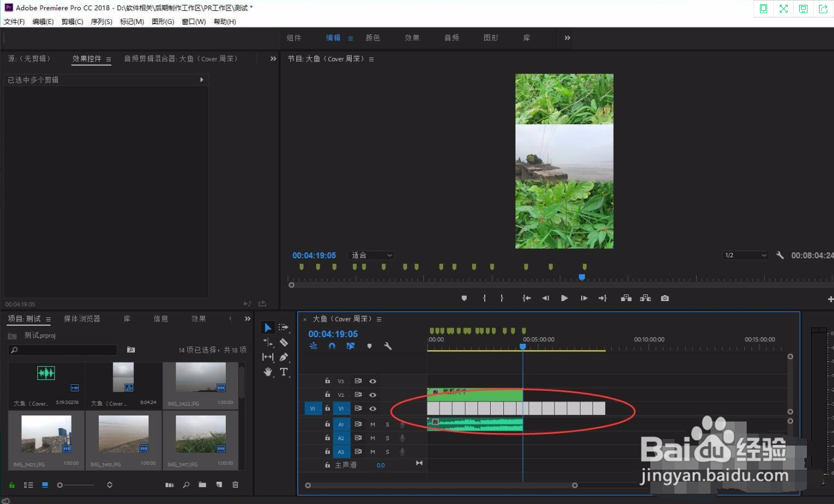This screenshot has width=834, height=504.
Task: Open timeline display settings wrench
Action: (388, 346)
